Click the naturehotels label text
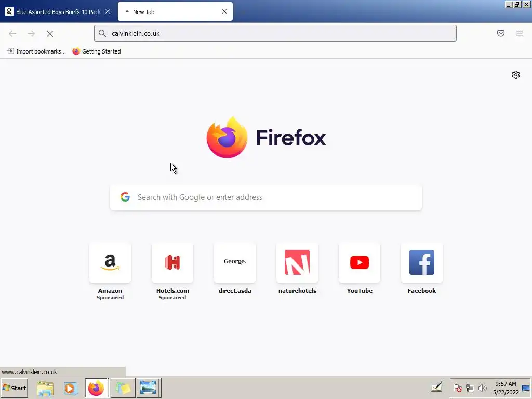Image resolution: width=532 pixels, height=399 pixels. point(297,291)
